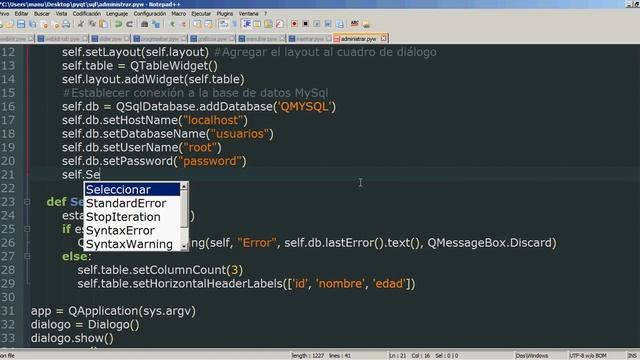
Task: Open the Configuración menu
Action: point(150,13)
